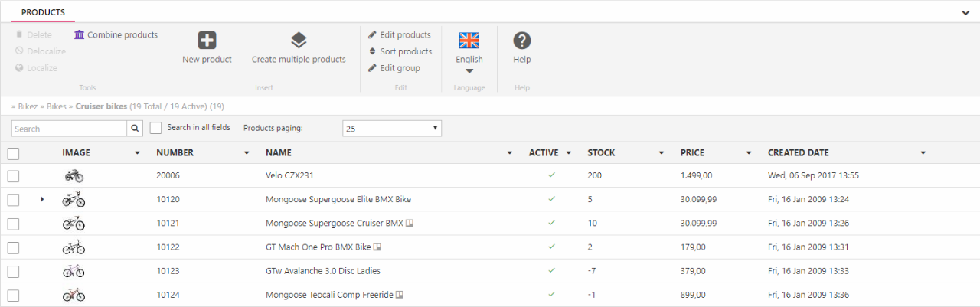The image size is (980, 307).
Task: Sort by the STOCK column header
Action: (601, 153)
